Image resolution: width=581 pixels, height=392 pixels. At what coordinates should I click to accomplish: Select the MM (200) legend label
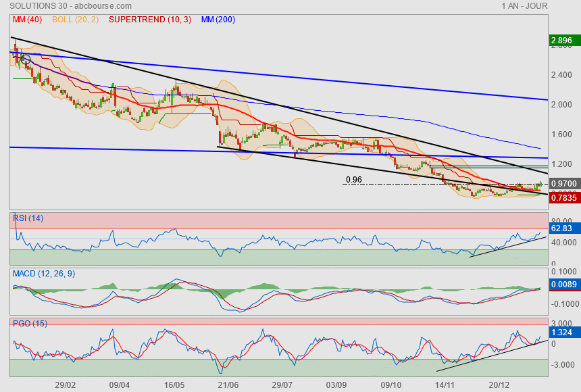tap(218, 20)
